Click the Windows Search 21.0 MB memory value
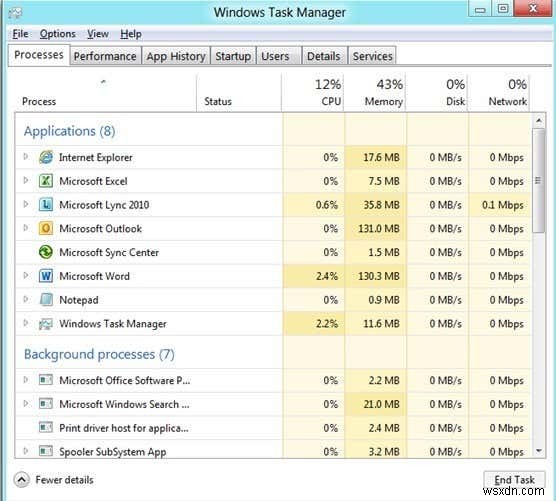 click(x=381, y=404)
